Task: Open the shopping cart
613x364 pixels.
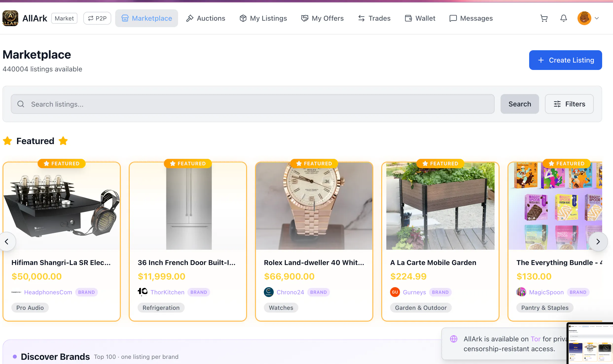Action: click(544, 18)
